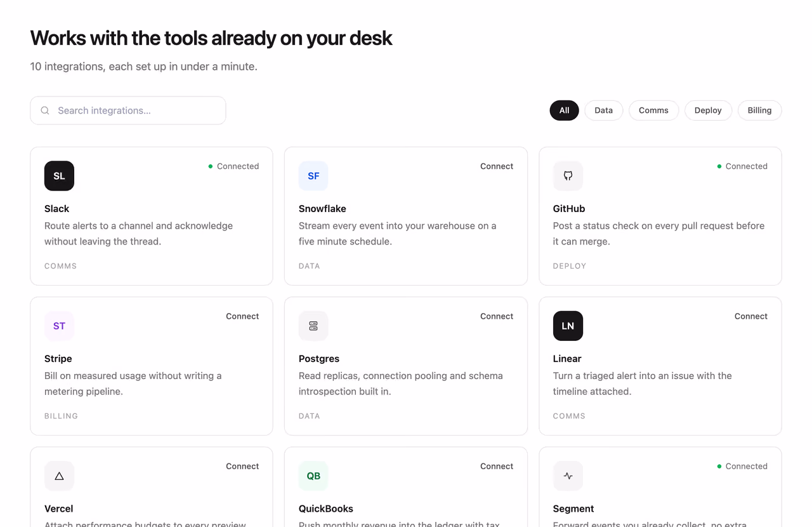This screenshot has height=527, width=812.
Task: Click the Slack SL logo icon
Action: 59,176
